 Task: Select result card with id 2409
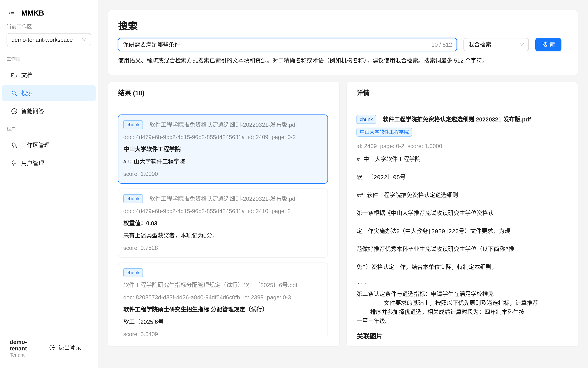point(223,149)
